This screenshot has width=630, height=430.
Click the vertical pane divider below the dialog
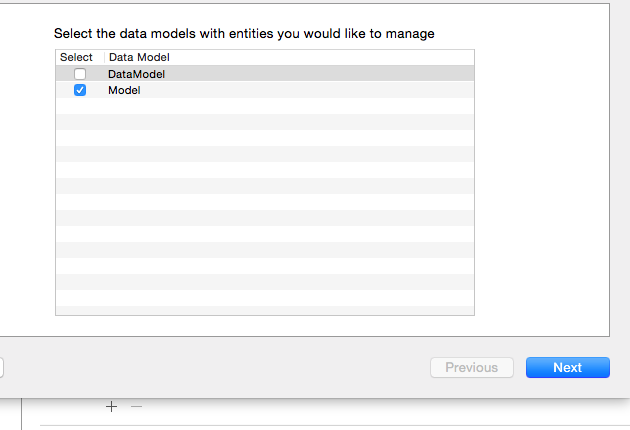pos(21,414)
